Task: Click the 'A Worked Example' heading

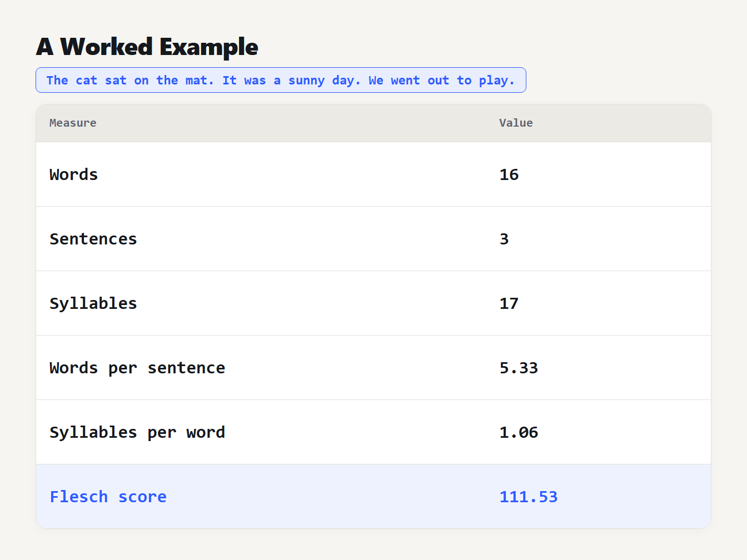Action: pos(147,47)
